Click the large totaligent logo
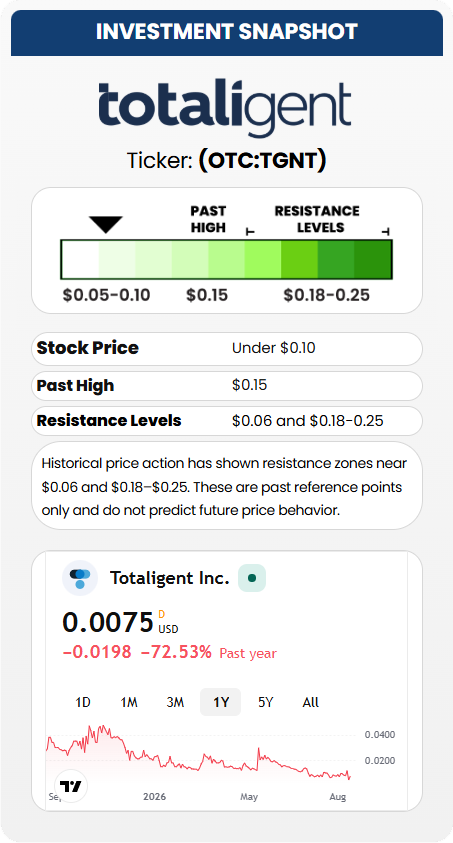 (225, 108)
